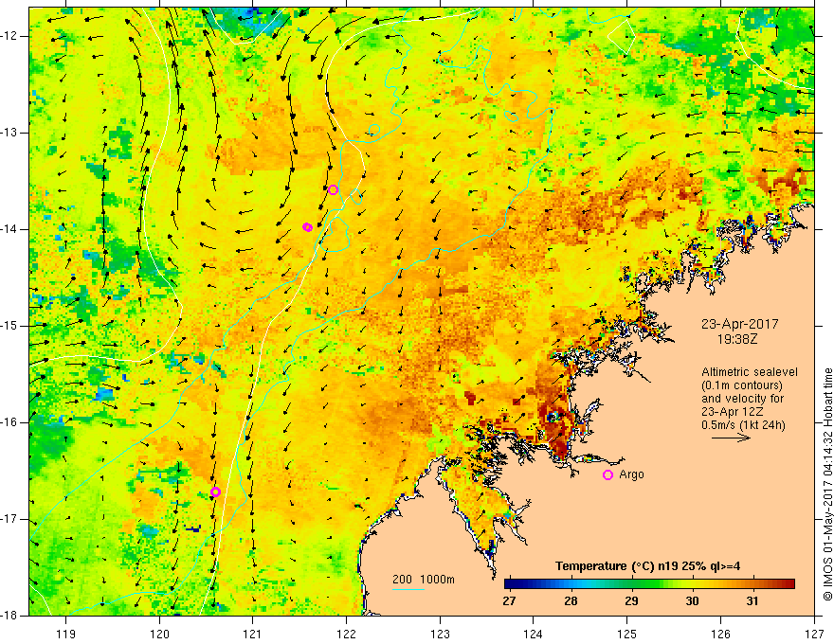Viewport: 834px width, 644px height.
Task: Click the time text '19:38Z'
Action: coord(737,339)
